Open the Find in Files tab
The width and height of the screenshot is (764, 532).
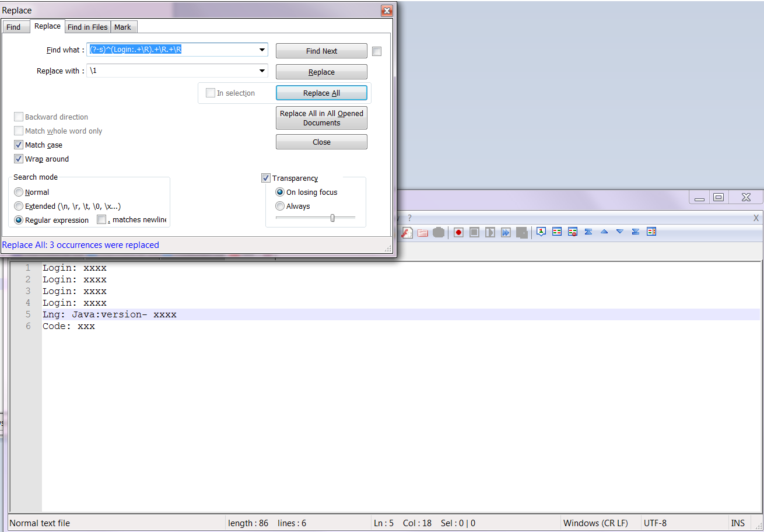[x=87, y=27]
